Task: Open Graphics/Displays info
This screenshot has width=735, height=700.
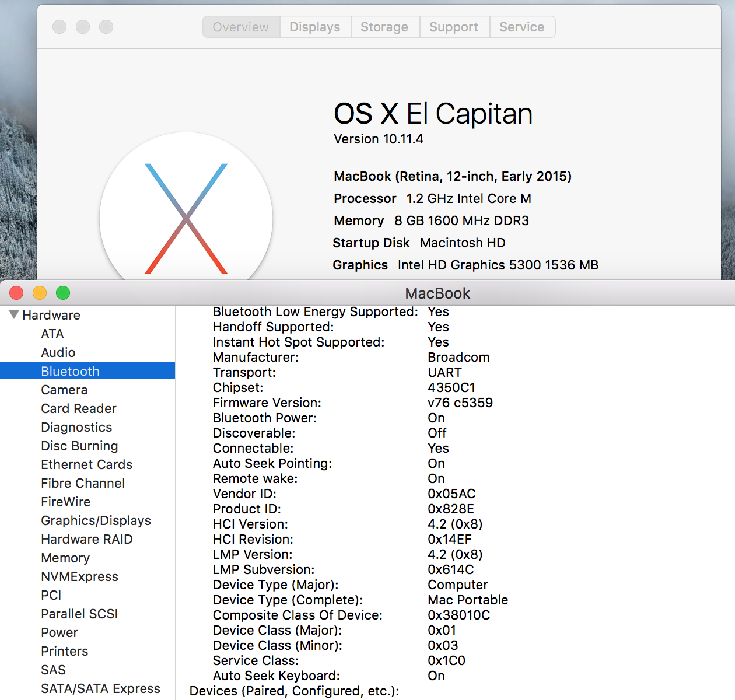Action: click(96, 520)
